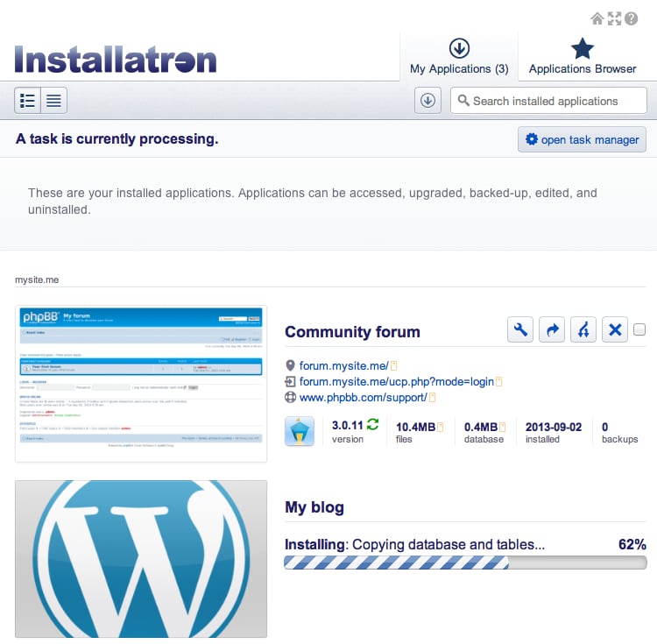Screen dimensions: 657x644
Task: Click the wrench edit icon for Community forum
Action: (x=520, y=329)
